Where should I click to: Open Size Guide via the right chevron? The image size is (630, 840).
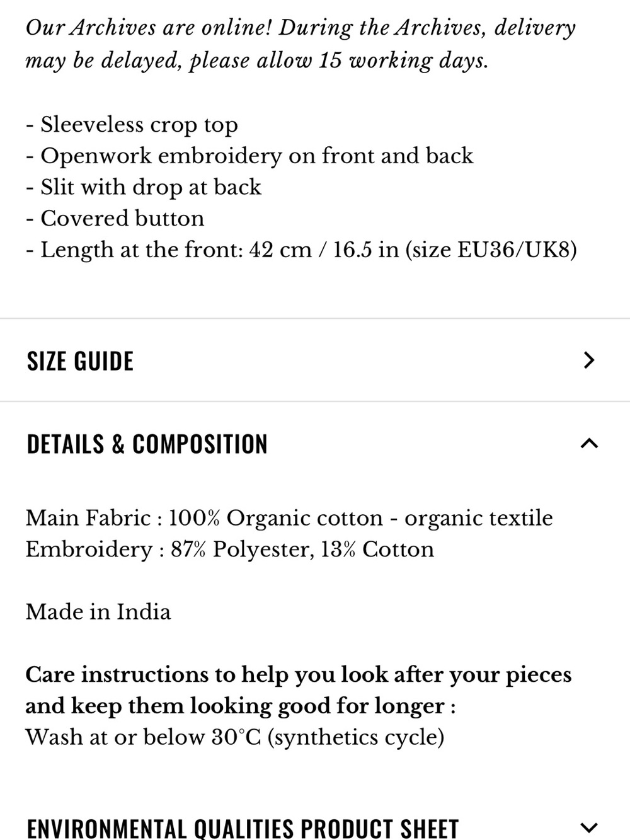point(588,360)
